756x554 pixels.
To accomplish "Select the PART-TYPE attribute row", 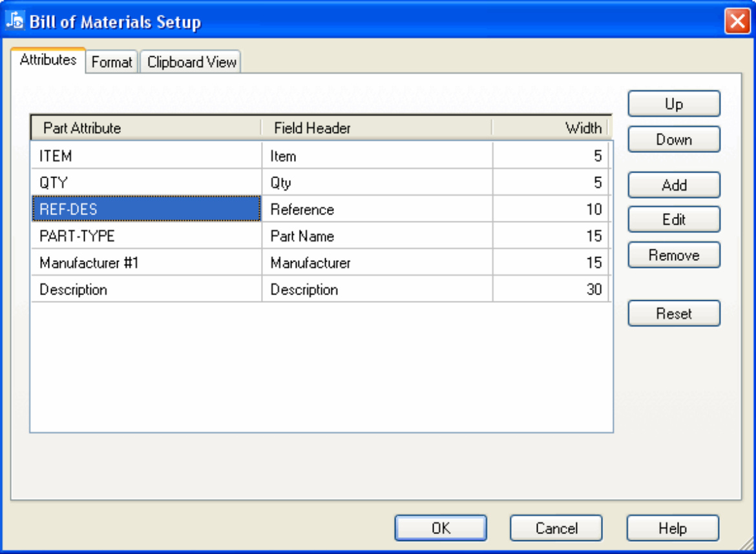I will [78, 236].
